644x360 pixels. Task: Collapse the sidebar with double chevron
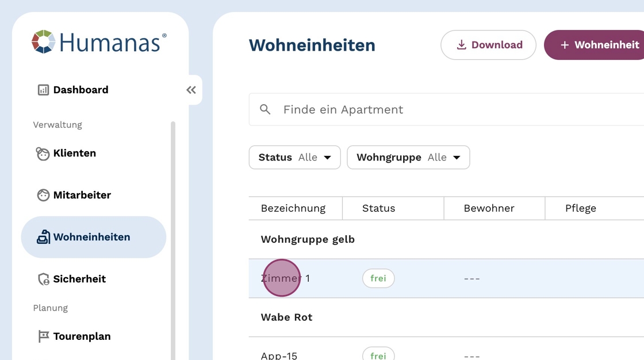(191, 90)
